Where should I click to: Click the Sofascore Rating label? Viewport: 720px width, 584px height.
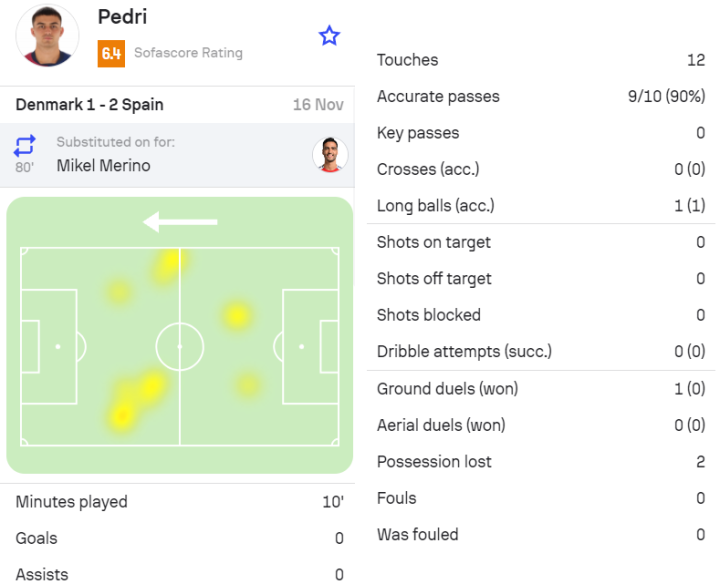188,53
